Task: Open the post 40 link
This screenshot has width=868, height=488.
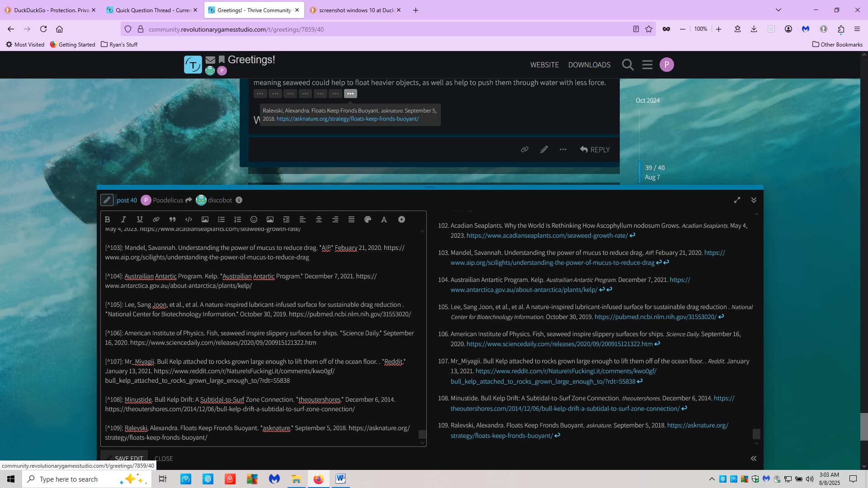Action: (127, 200)
